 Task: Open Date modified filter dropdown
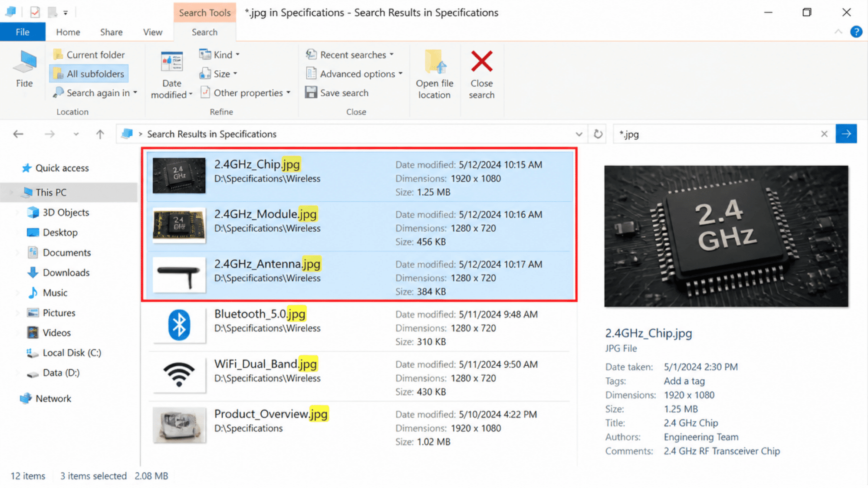tap(172, 75)
